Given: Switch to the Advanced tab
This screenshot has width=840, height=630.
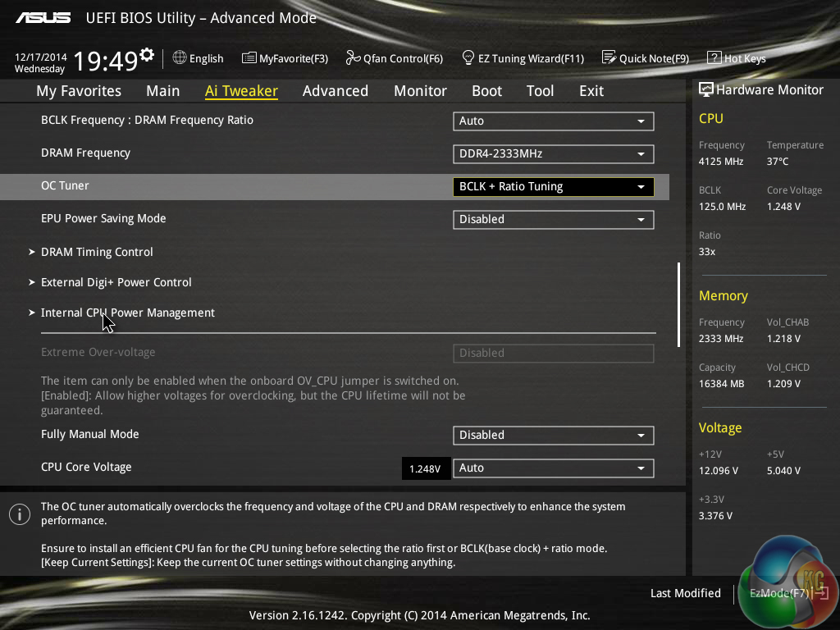Looking at the screenshot, I should coord(335,91).
